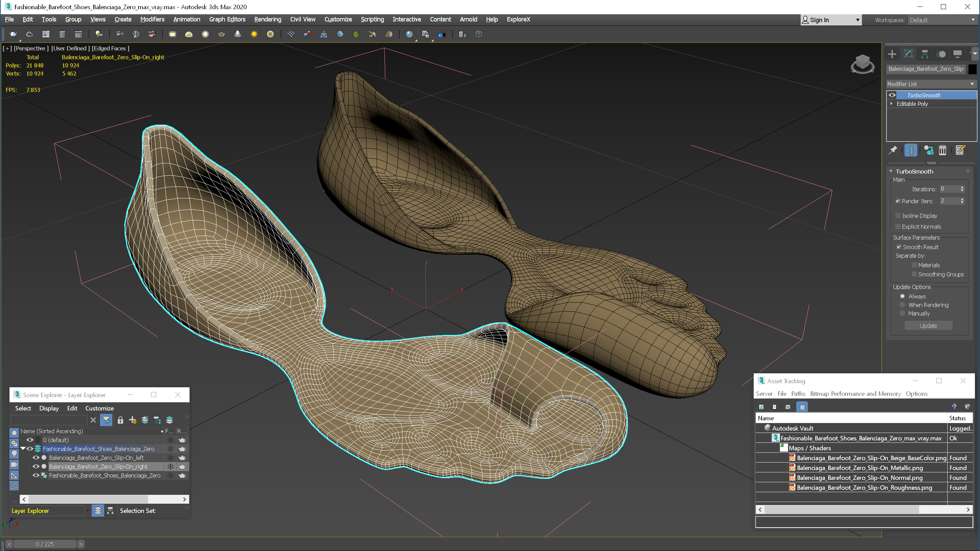Click display cameras filter in Scene Explorer
Image resolution: width=980 pixels, height=551 pixels.
point(14,465)
